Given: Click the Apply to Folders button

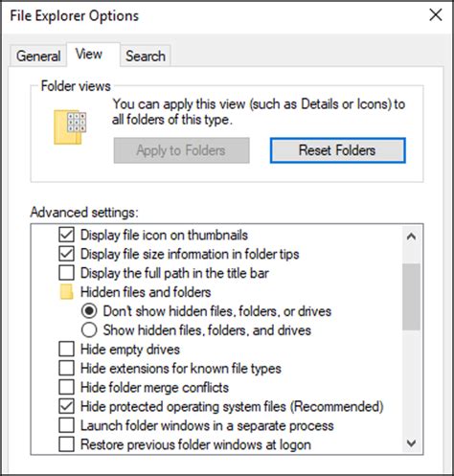Looking at the screenshot, I should coord(181,150).
